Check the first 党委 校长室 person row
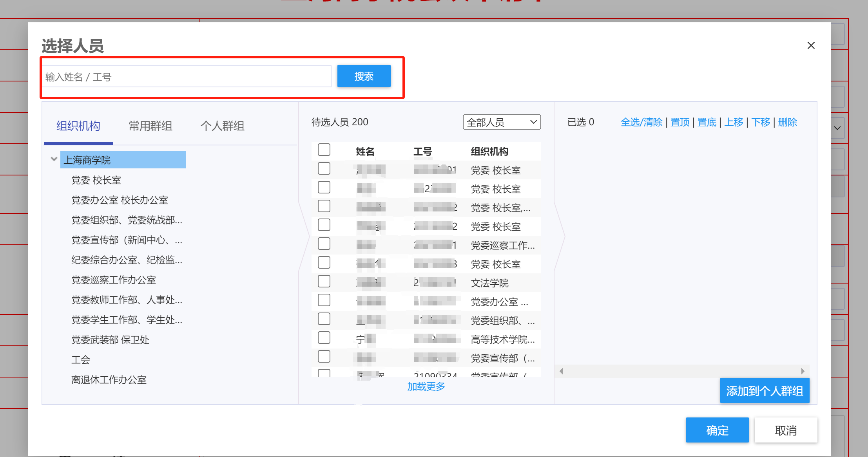The height and width of the screenshot is (457, 868). click(324, 169)
